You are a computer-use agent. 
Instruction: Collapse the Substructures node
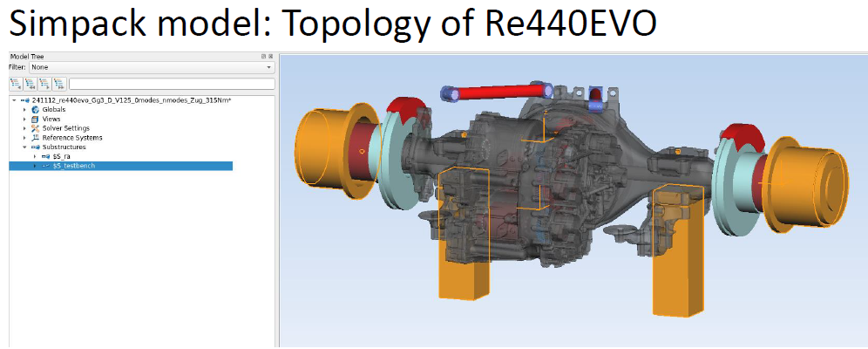click(24, 147)
